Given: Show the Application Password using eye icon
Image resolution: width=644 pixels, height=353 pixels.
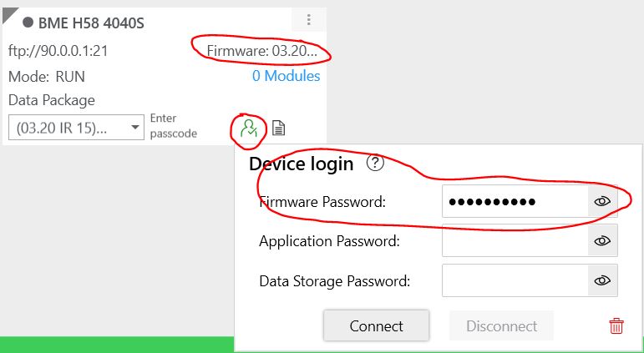Looking at the screenshot, I should click(x=602, y=240).
